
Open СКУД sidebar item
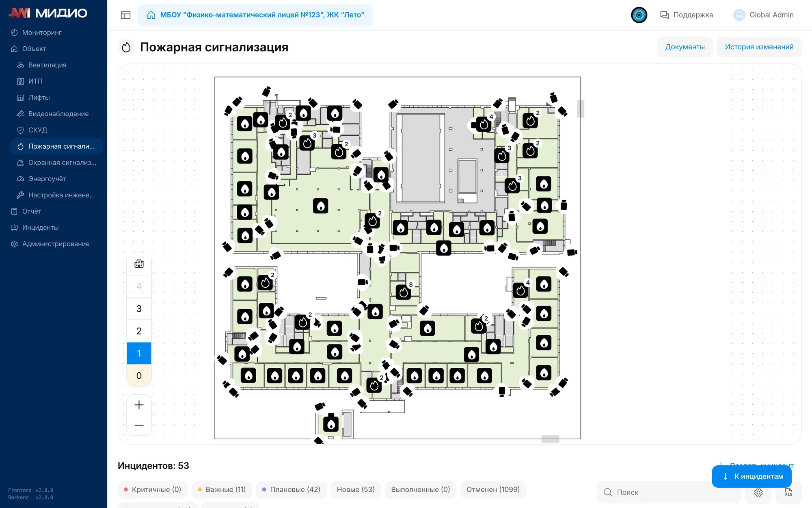click(37, 130)
